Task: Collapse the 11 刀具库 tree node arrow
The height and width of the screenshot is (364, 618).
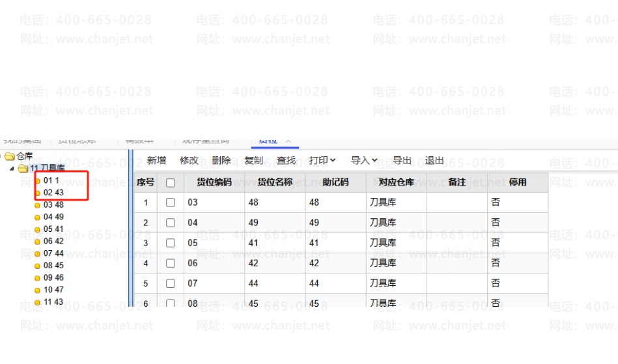Action: 12,169
